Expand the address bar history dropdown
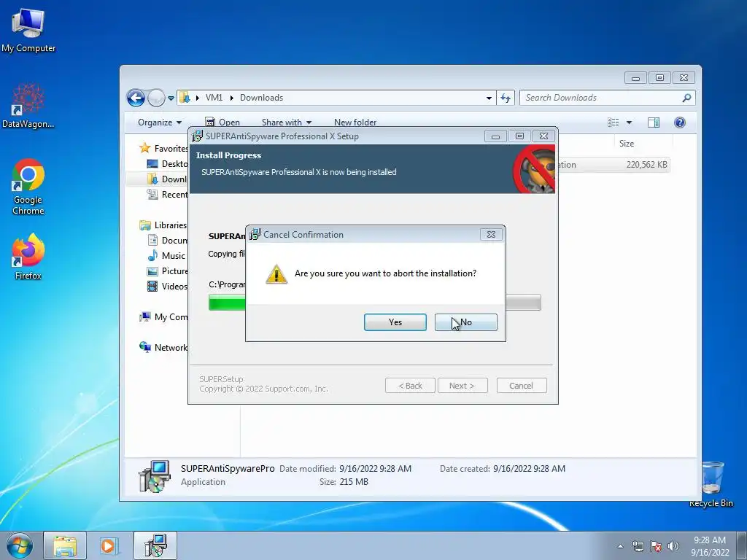The height and width of the screenshot is (560, 747). (x=489, y=98)
